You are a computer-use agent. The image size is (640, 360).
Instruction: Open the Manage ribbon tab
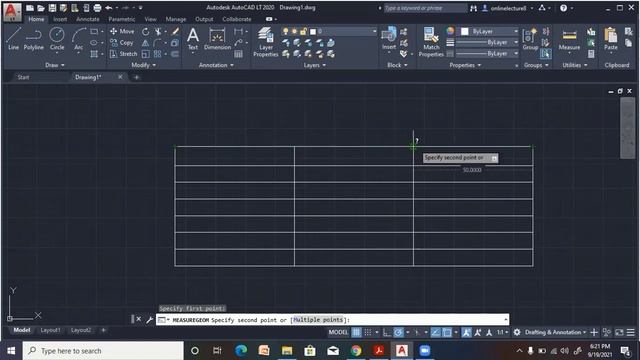(176, 19)
